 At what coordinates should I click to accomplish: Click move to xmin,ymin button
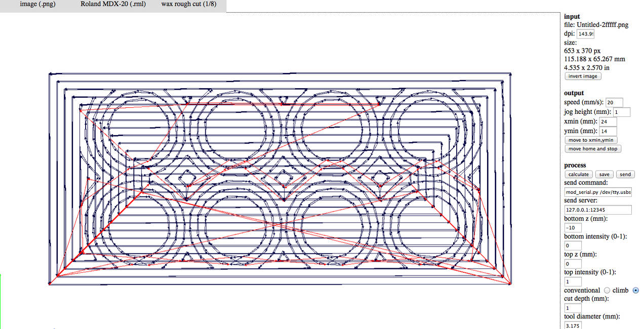(x=591, y=140)
